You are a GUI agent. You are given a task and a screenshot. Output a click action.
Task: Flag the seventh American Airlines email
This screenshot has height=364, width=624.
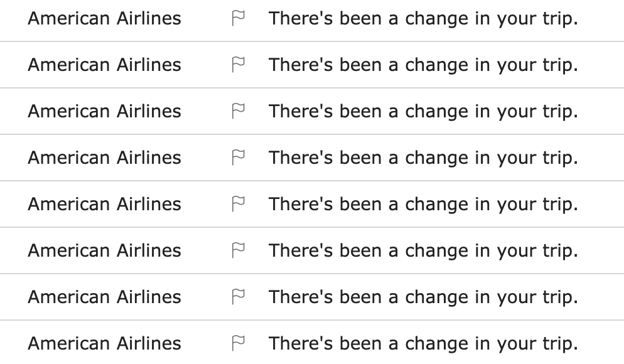238,297
